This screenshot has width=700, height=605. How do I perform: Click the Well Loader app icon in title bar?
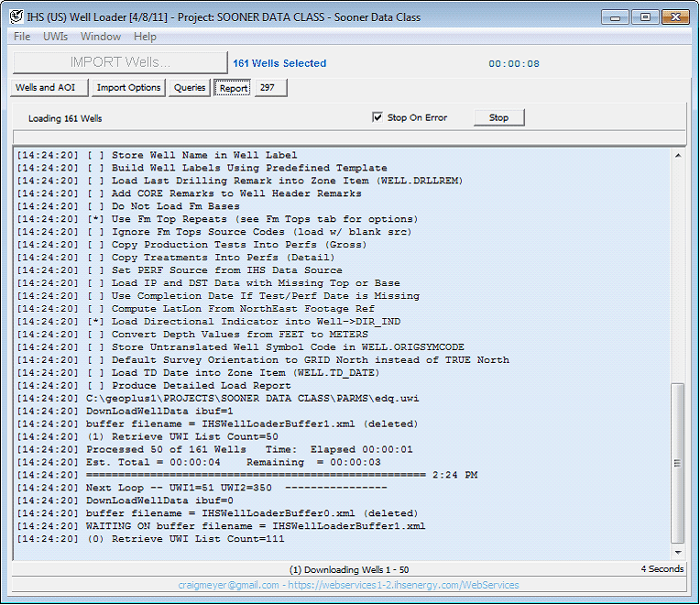click(16, 17)
